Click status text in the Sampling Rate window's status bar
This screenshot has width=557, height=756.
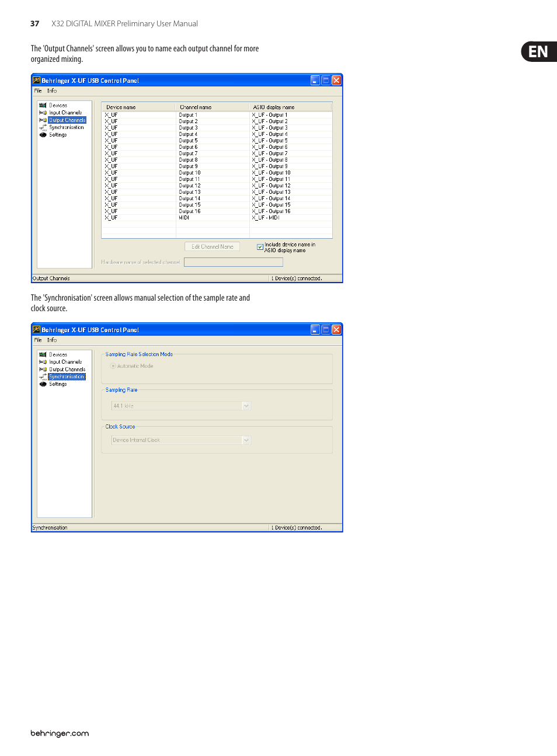pos(50,528)
